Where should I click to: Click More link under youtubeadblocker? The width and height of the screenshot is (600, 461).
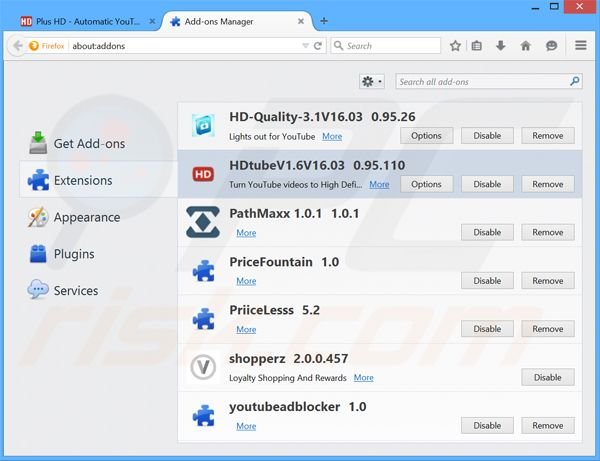(x=246, y=426)
